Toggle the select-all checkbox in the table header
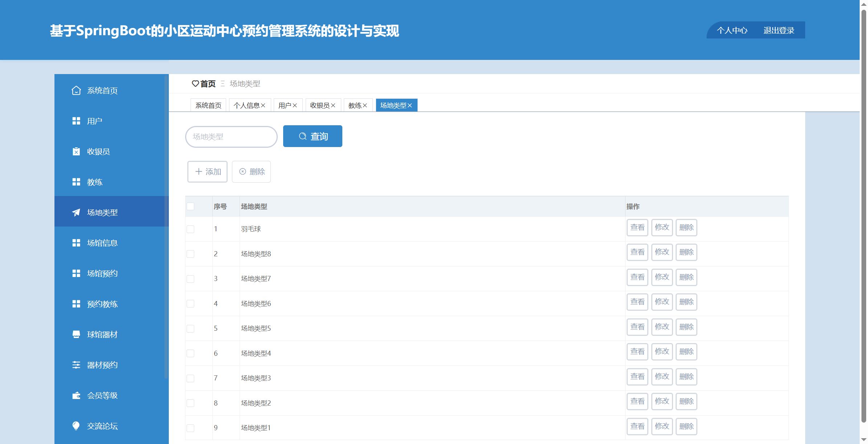This screenshot has height=444, width=868. point(190,206)
